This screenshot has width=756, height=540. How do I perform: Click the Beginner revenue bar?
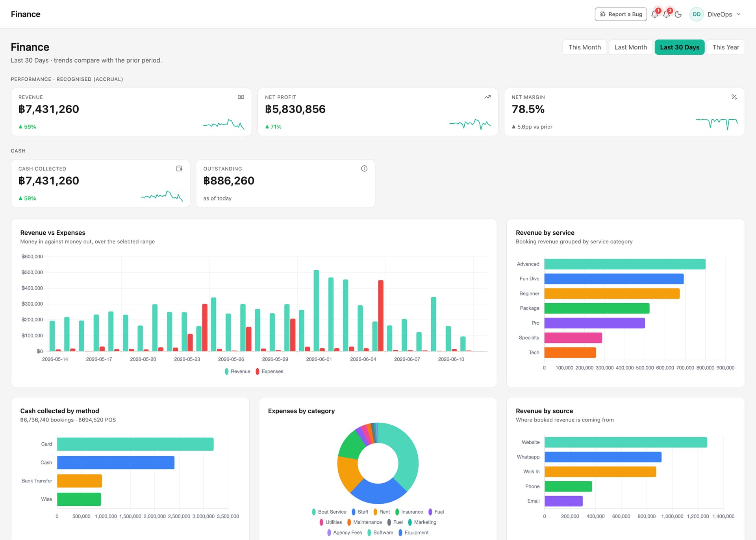click(612, 293)
